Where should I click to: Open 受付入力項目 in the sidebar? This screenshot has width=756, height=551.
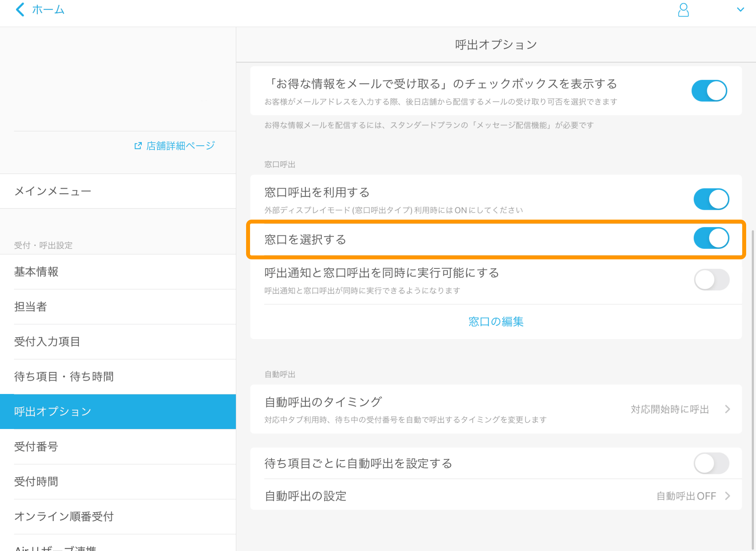coord(118,342)
